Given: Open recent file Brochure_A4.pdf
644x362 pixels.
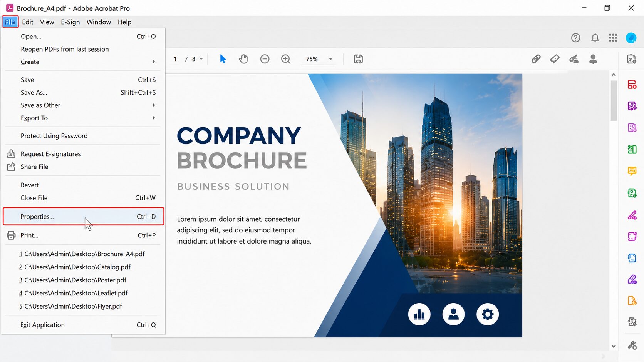Looking at the screenshot, I should click(83, 254).
